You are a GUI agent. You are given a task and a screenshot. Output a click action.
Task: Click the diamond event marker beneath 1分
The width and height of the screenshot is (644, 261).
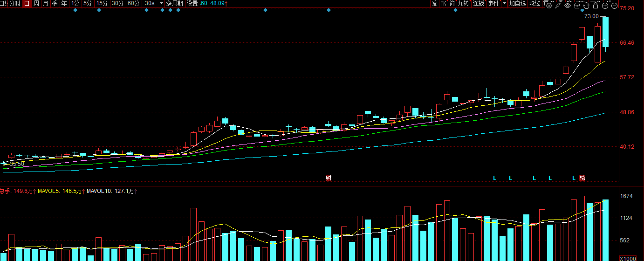coord(75,10)
